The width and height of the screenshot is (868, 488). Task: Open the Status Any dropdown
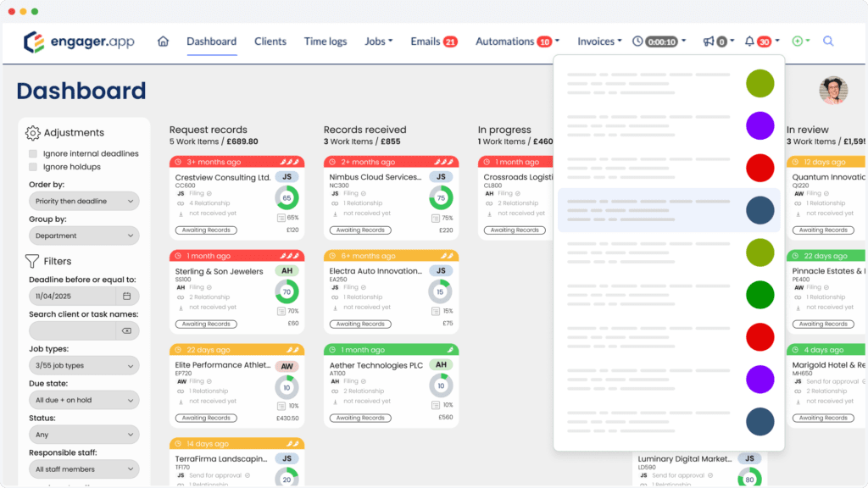84,435
